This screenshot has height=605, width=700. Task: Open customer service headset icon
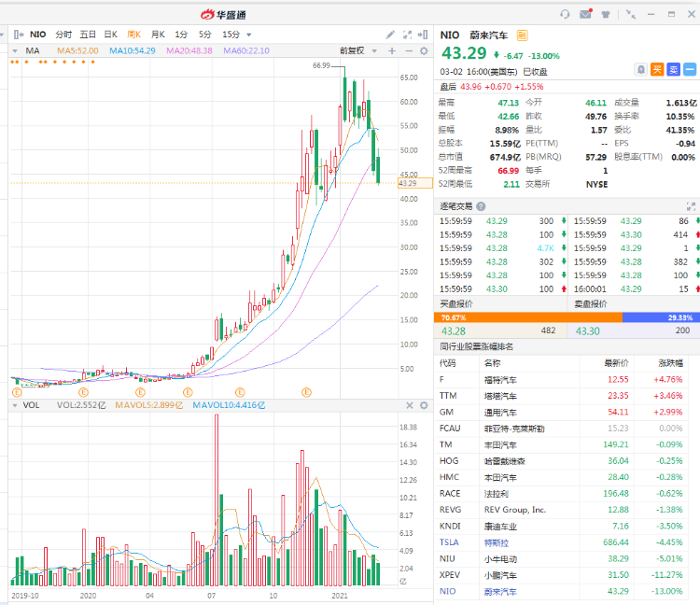click(x=565, y=14)
